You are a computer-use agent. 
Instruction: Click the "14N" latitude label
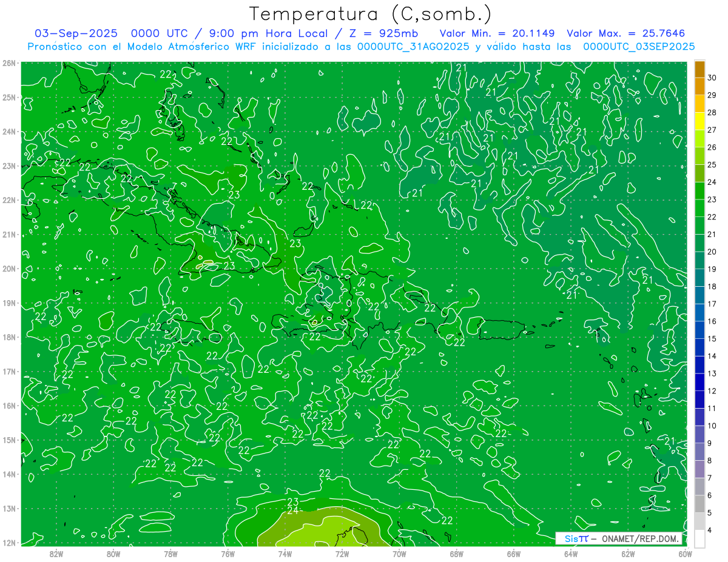(9, 474)
